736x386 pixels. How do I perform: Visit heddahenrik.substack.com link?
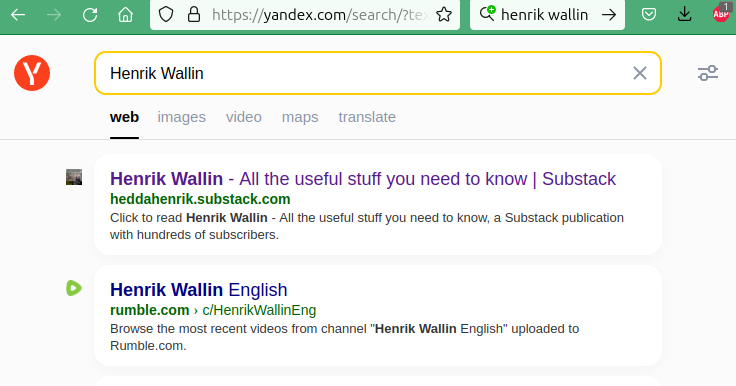click(200, 199)
